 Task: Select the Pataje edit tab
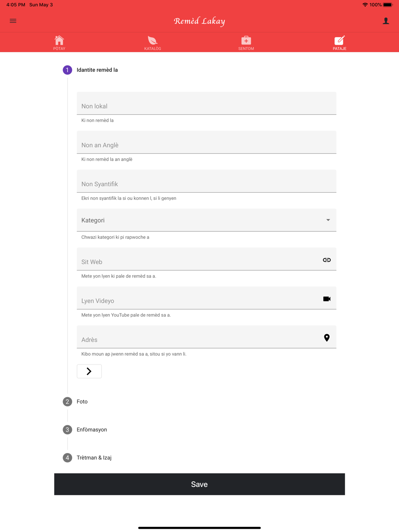coord(340,43)
